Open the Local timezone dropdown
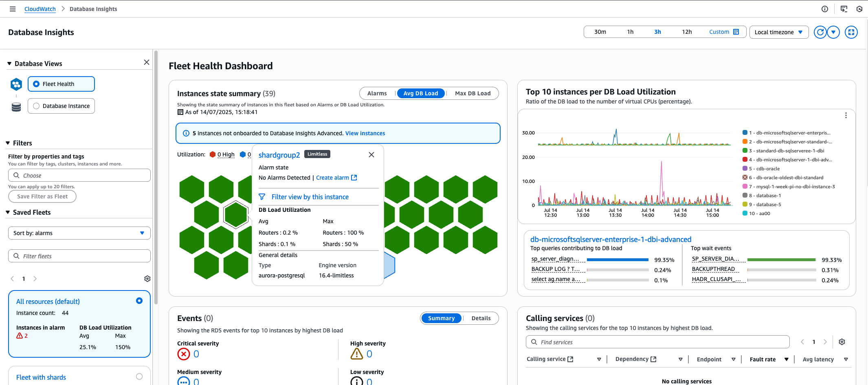Screen dimensions: 868x385 pos(779,32)
